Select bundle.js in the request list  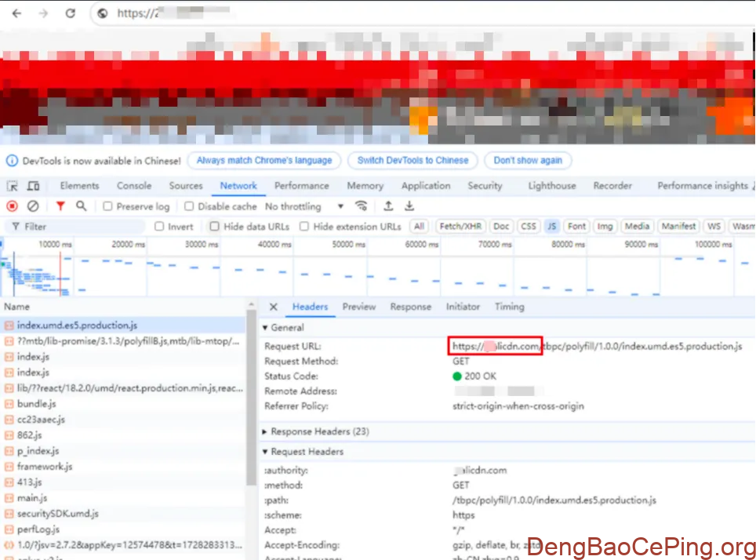tap(36, 404)
